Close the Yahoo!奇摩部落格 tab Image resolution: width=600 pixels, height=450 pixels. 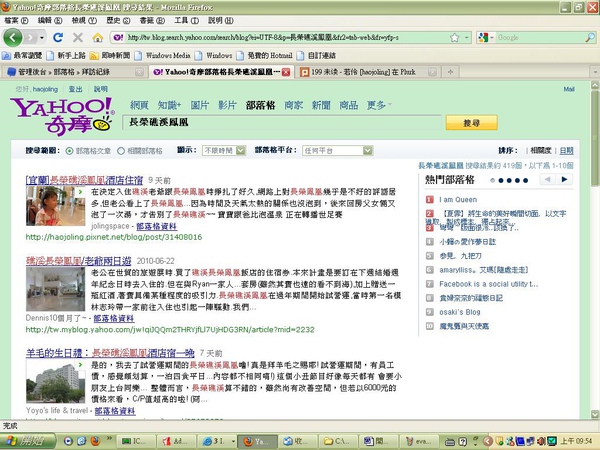(x=286, y=72)
